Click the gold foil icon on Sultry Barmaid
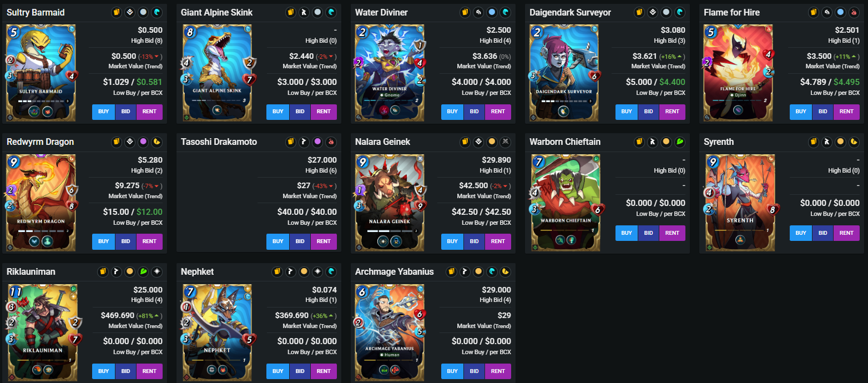868x383 pixels. (117, 12)
